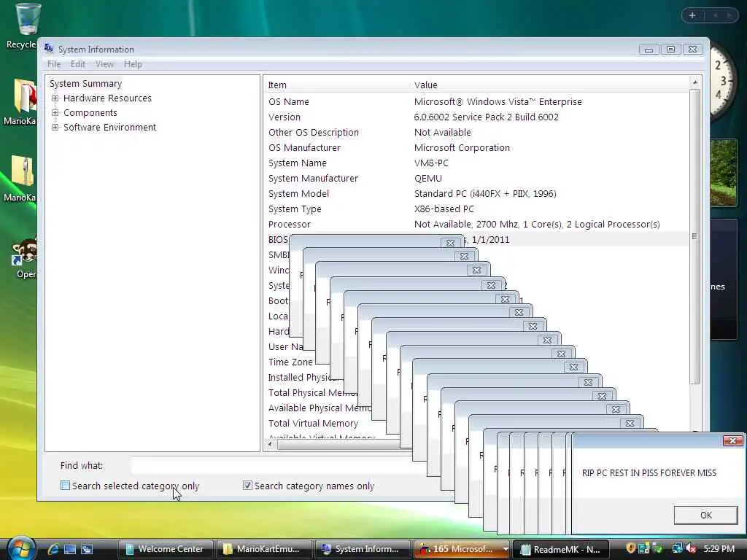Screen dimensions: 747x560
Task: Click the System Information title bar icon
Action: point(49,48)
